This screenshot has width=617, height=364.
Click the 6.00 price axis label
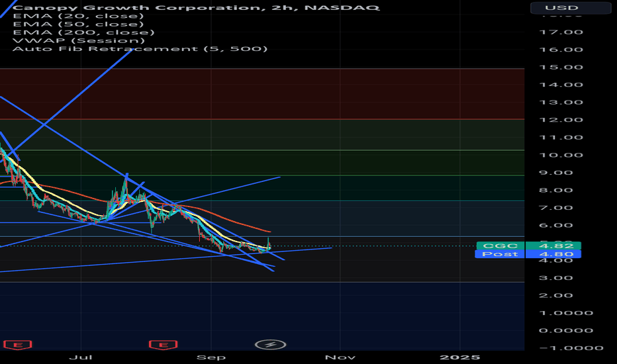[x=555, y=226]
